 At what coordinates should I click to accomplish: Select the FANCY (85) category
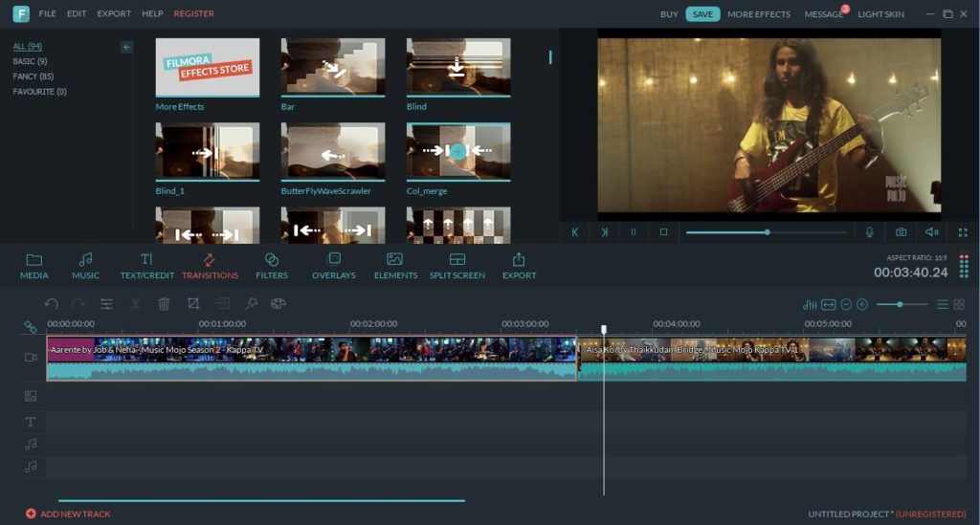pyautogui.click(x=33, y=77)
